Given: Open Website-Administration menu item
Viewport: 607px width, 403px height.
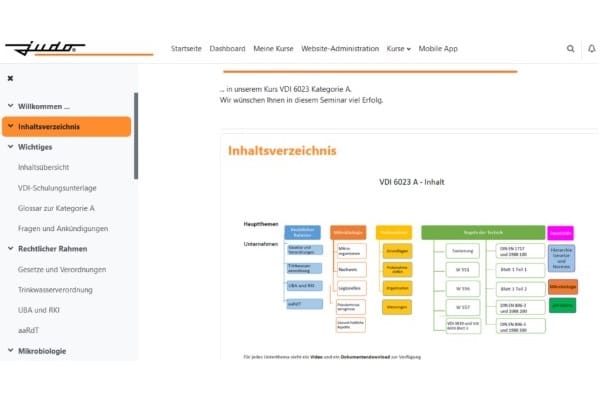Looking at the screenshot, I should [x=340, y=48].
